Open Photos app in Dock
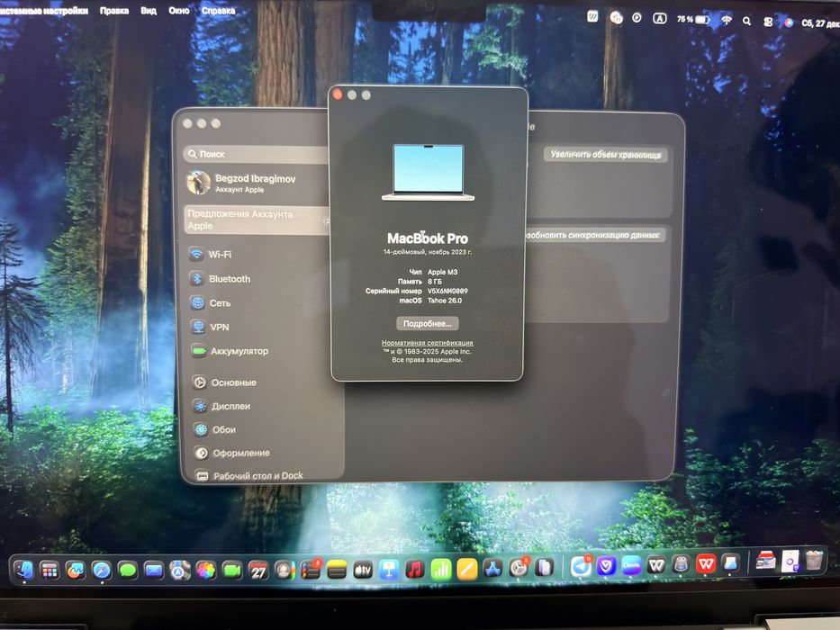The image size is (840, 630). (205, 571)
